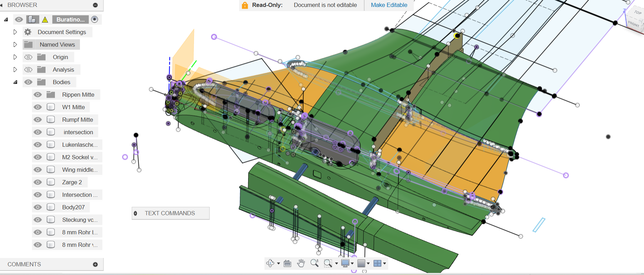
Task: Click the Named Views folder icon
Action: coord(28,45)
